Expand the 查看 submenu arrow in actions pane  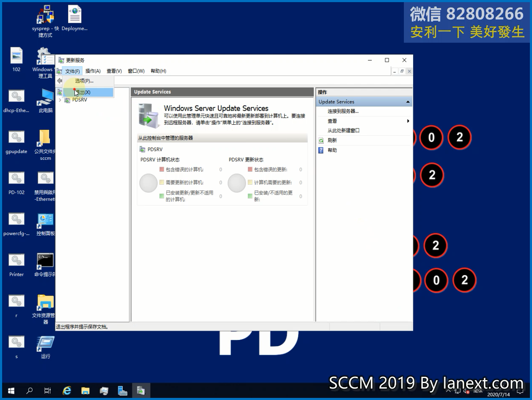408,121
